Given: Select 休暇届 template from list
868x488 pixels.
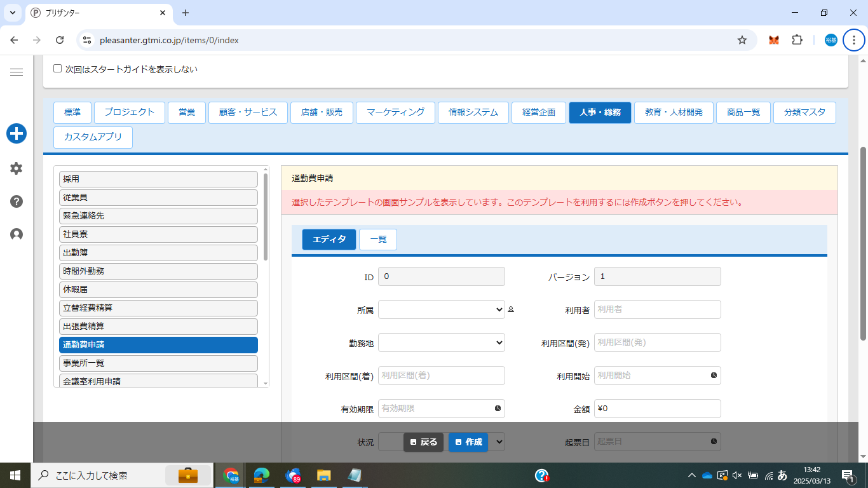Looking at the screenshot, I should tap(158, 289).
